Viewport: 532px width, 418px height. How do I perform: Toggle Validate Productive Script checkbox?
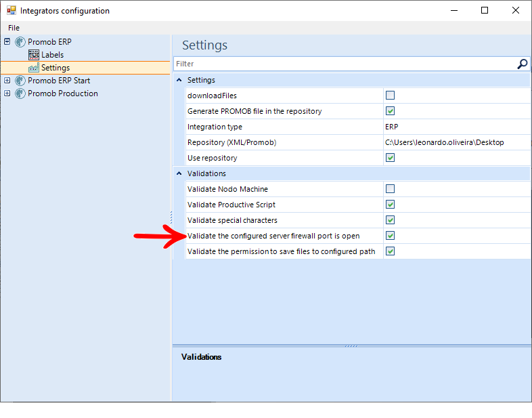390,205
